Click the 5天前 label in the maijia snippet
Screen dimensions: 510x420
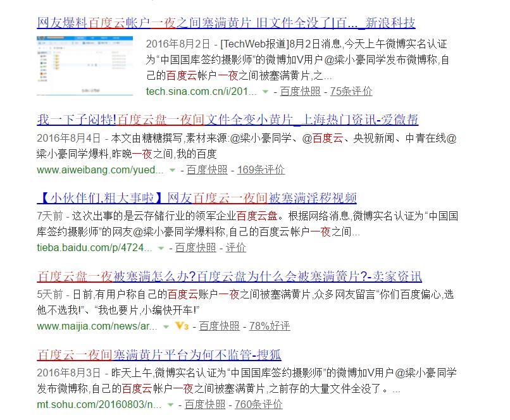[50, 295]
